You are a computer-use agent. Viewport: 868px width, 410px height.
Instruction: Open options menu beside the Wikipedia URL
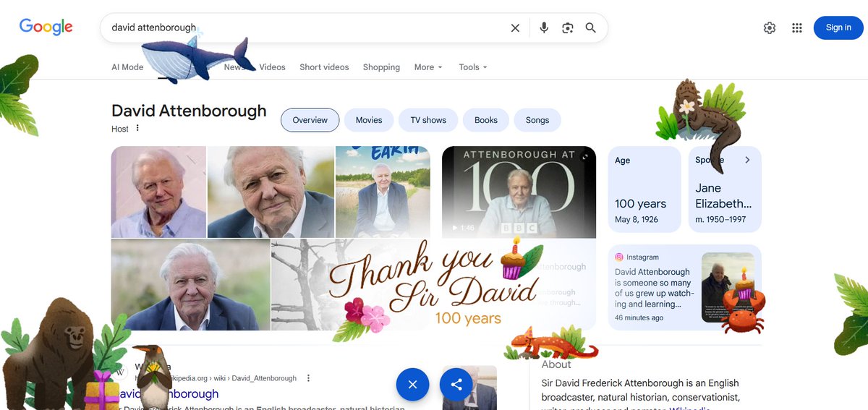(x=308, y=378)
